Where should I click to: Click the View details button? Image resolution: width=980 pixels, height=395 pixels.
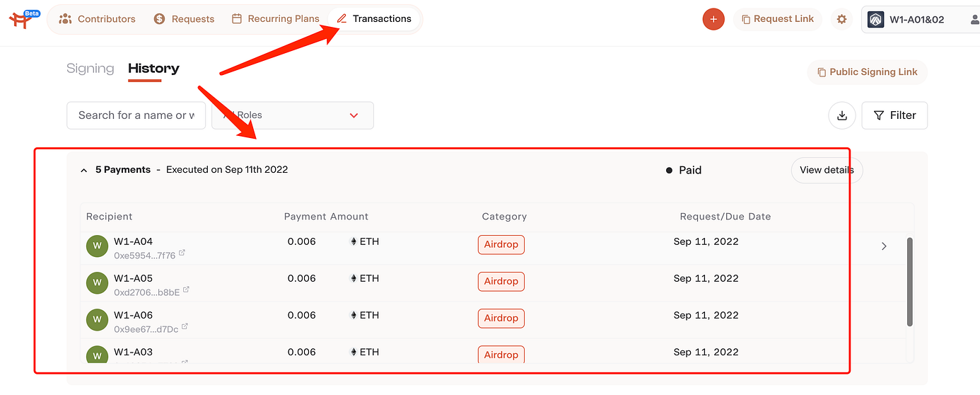827,170
